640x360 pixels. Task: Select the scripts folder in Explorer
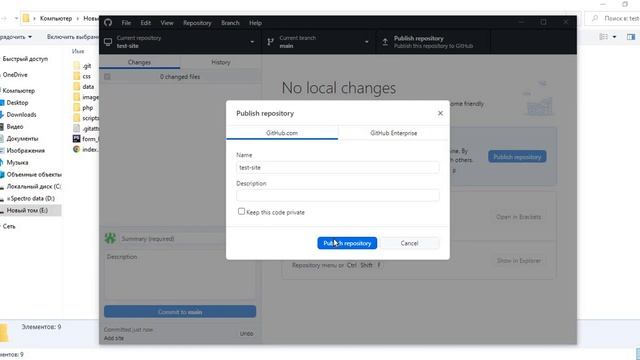(x=86, y=118)
